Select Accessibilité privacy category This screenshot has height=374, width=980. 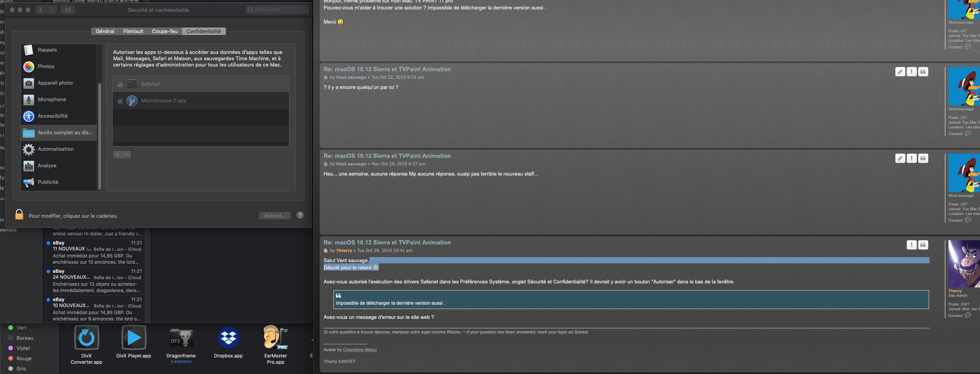(59, 116)
